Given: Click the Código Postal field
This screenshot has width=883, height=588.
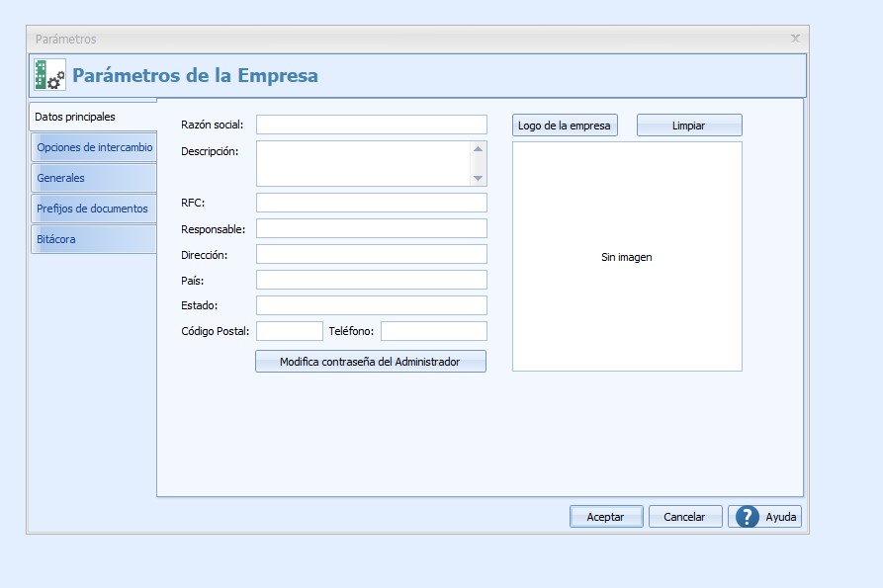Looking at the screenshot, I should [290, 331].
